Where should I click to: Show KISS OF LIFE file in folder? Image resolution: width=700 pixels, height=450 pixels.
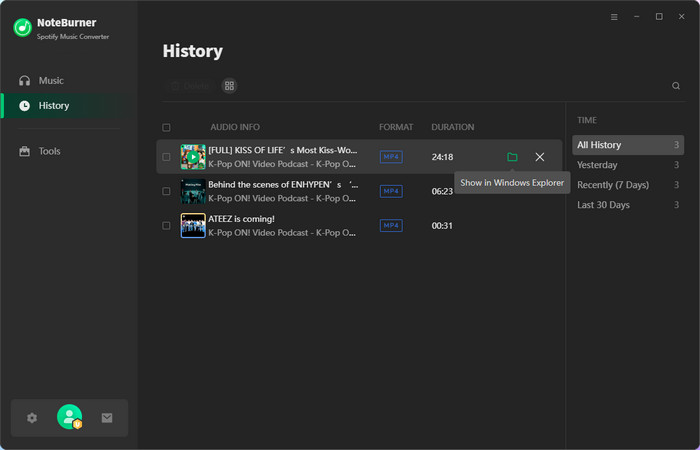click(512, 157)
